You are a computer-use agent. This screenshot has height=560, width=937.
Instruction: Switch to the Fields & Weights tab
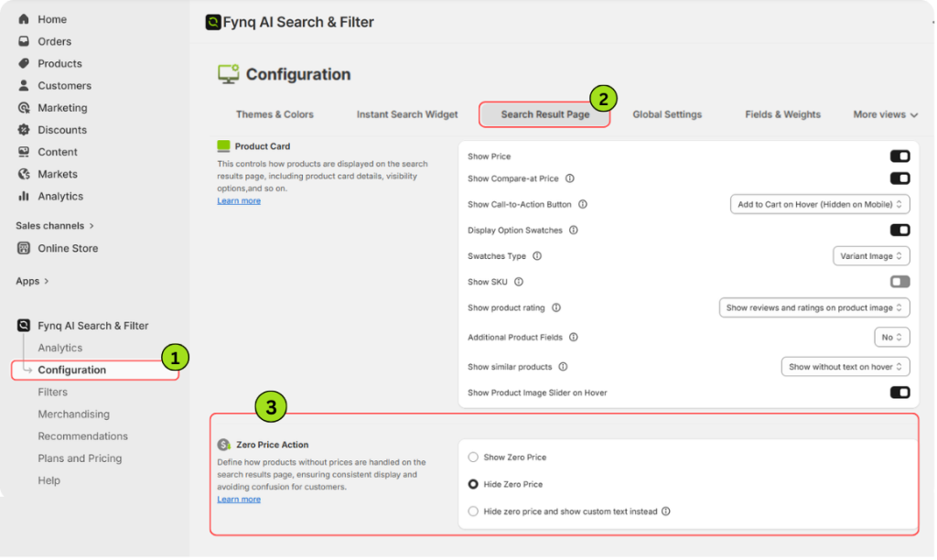pyautogui.click(x=783, y=114)
